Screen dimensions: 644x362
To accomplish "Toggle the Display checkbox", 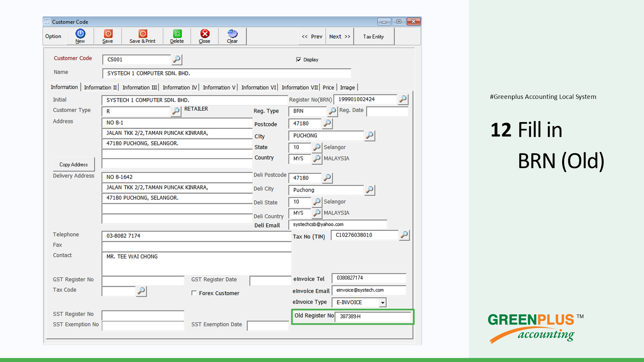I will point(299,60).
